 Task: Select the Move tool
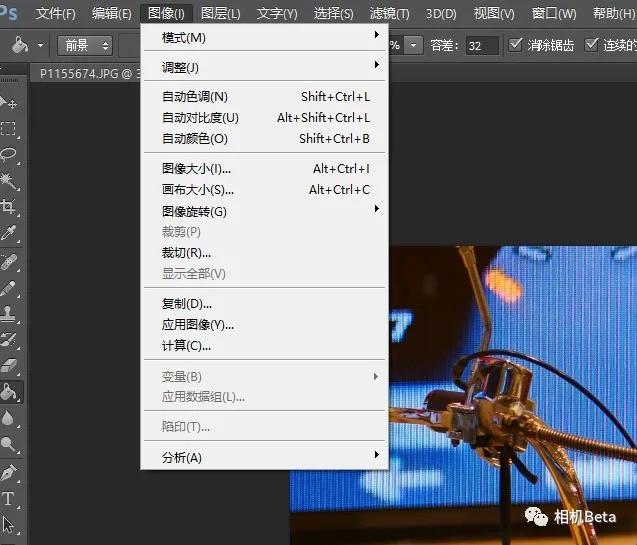tap(9, 102)
